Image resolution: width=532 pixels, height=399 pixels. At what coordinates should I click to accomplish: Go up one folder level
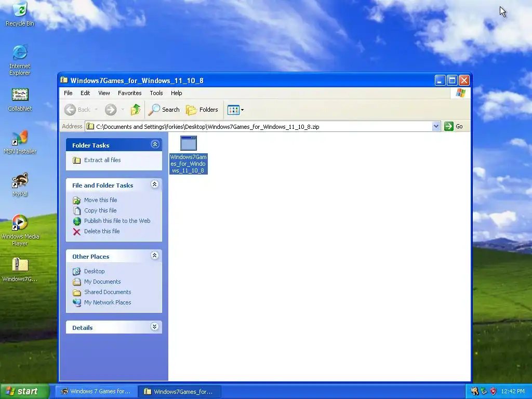coord(136,110)
